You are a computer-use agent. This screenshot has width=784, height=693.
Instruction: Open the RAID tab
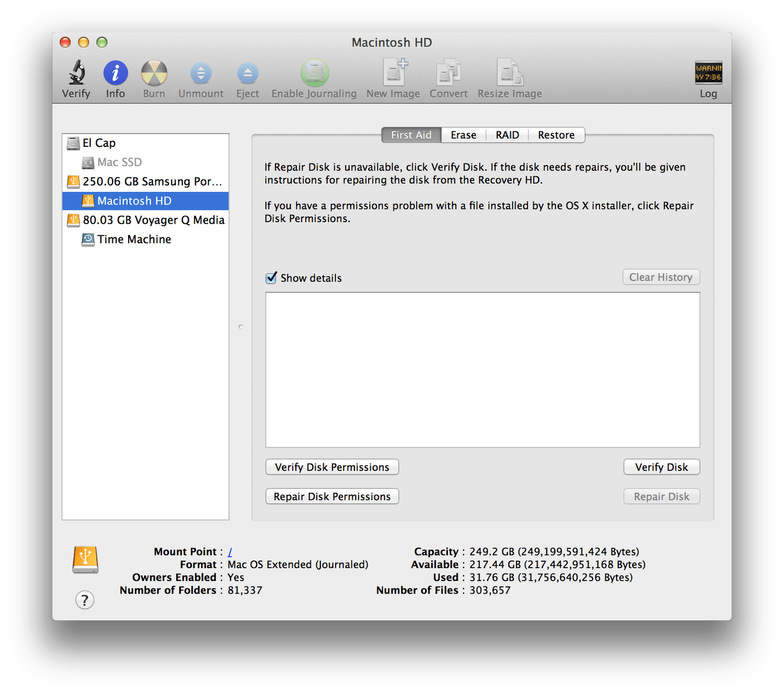(508, 135)
